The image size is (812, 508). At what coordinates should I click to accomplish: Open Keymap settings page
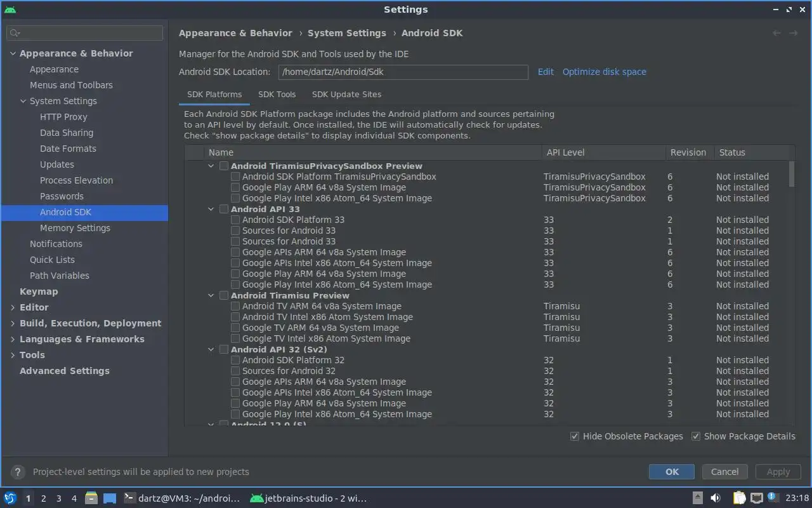coord(39,291)
